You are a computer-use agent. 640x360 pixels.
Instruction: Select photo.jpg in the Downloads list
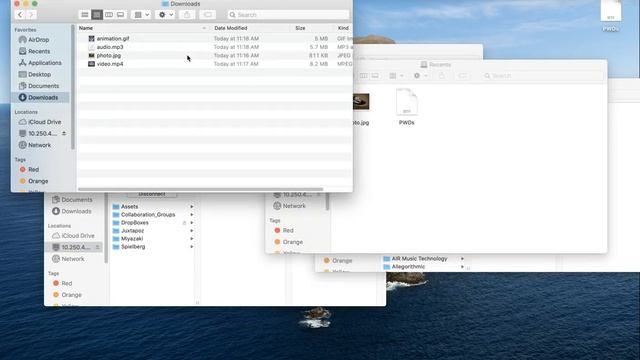109,56
